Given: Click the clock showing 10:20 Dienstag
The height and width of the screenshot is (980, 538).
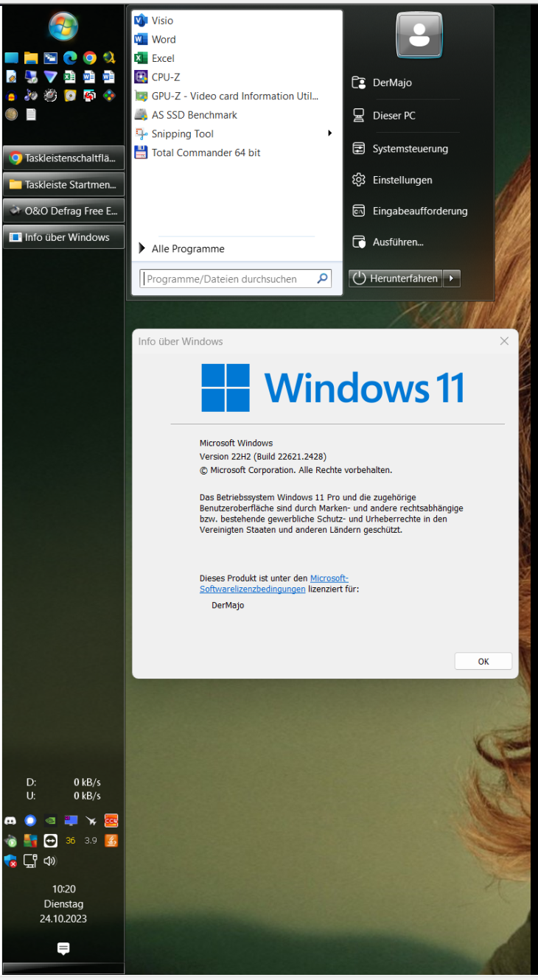Looking at the screenshot, I should click(63, 903).
